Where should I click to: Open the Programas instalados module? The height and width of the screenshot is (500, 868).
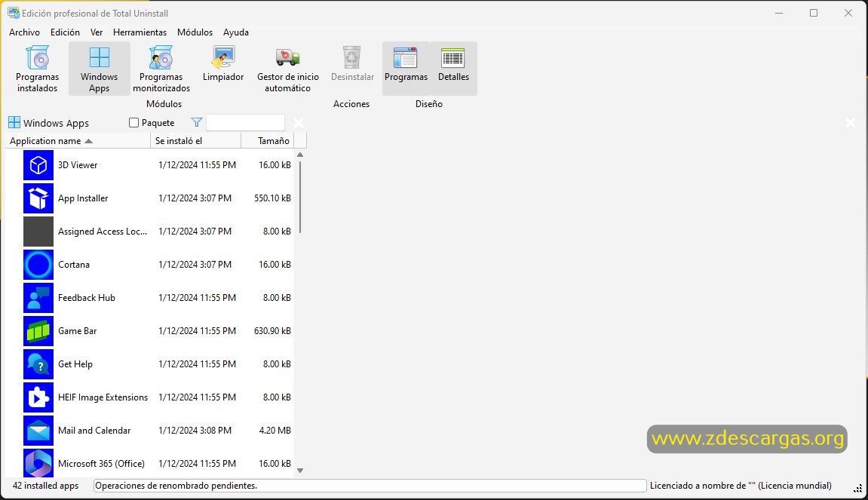click(x=37, y=69)
